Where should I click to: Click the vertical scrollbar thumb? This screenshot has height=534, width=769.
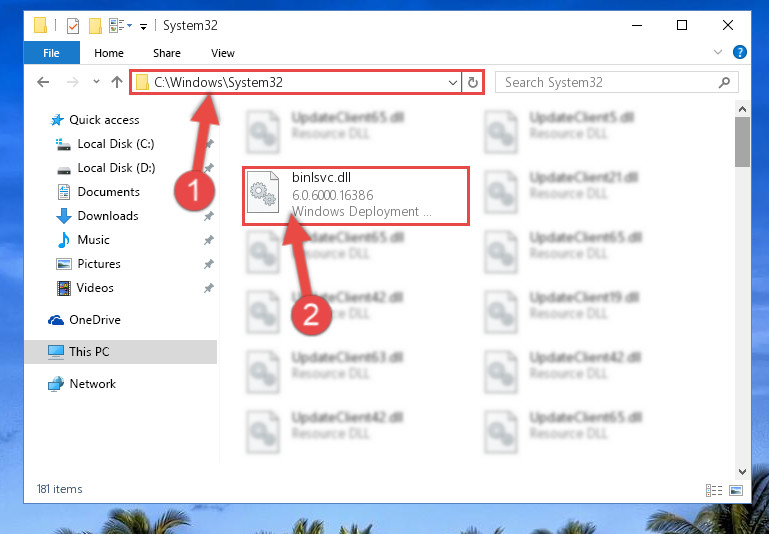742,142
